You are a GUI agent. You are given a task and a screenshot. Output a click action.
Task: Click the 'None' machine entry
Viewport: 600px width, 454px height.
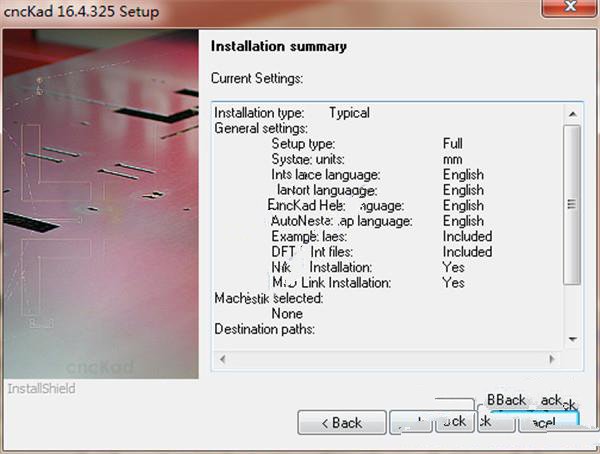(x=287, y=314)
